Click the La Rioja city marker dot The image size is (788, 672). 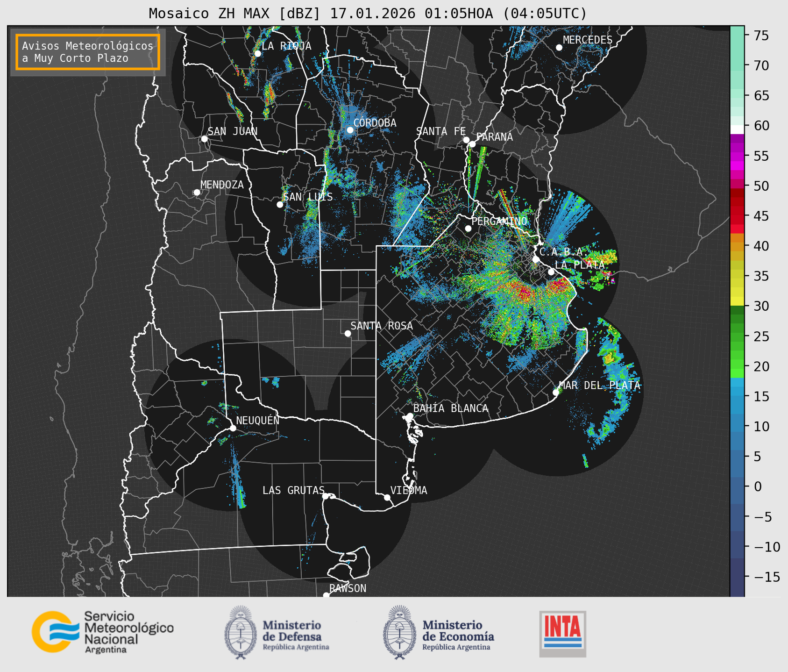click(258, 54)
